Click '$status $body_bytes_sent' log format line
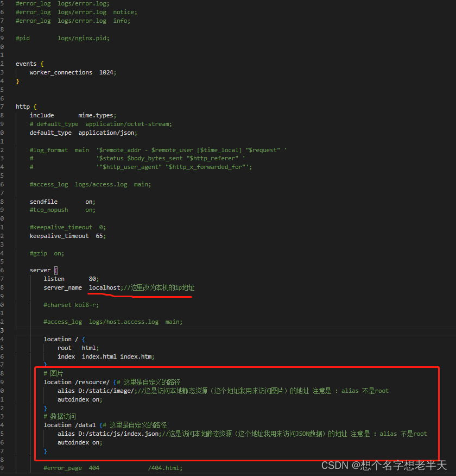Screen dimensions: 456x476 coord(137,159)
